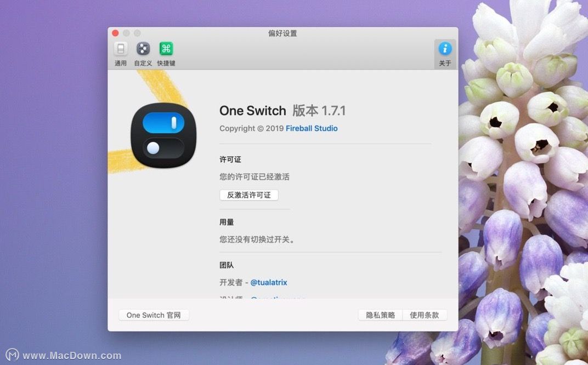The height and width of the screenshot is (365, 588).
Task: Open the Fireball Studio link
Action: pos(312,128)
